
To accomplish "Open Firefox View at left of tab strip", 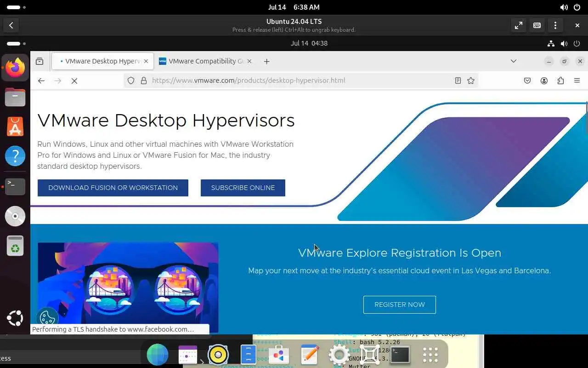I will tap(40, 61).
